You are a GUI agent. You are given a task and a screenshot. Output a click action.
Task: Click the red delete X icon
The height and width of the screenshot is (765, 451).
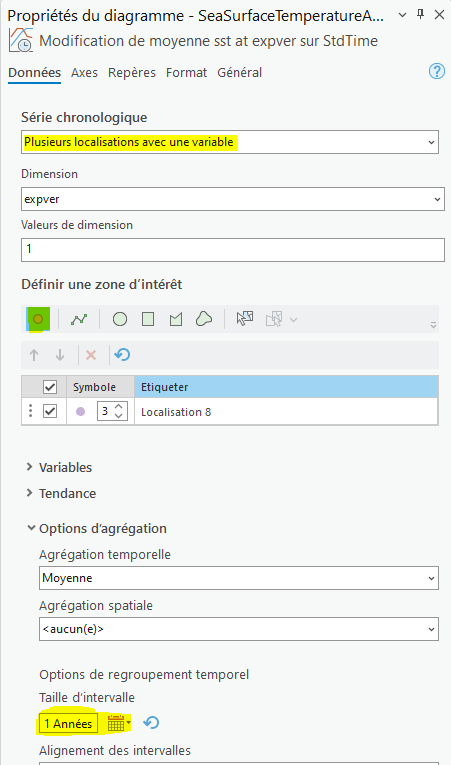[91, 355]
